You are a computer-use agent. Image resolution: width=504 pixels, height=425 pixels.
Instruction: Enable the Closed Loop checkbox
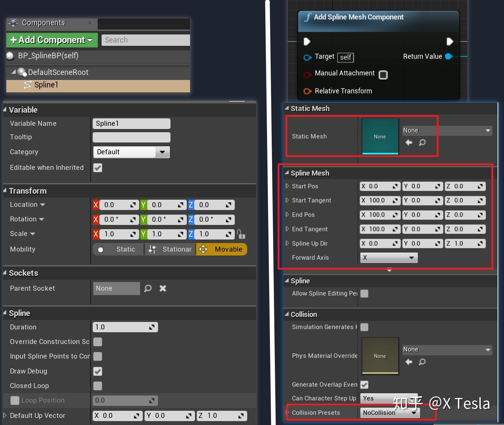(x=98, y=386)
